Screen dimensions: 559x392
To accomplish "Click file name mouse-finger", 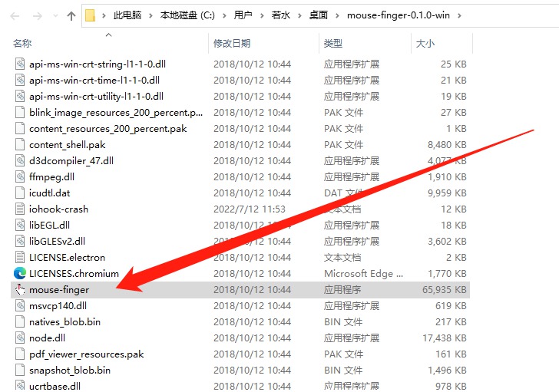I will 59,290.
